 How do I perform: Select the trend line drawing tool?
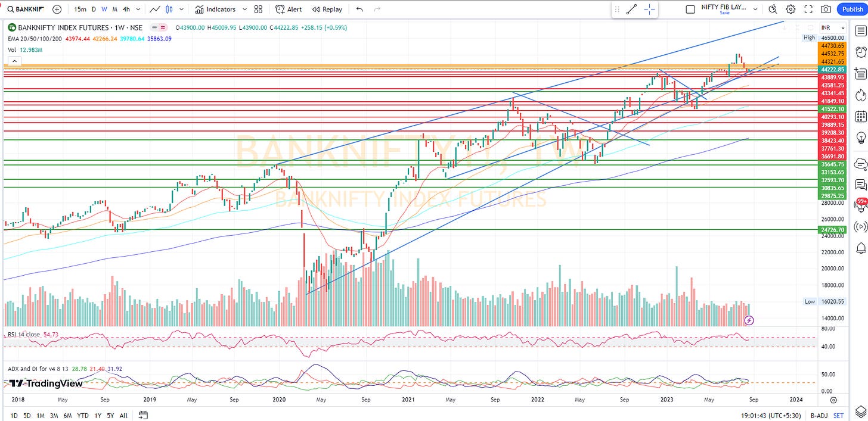click(x=632, y=10)
